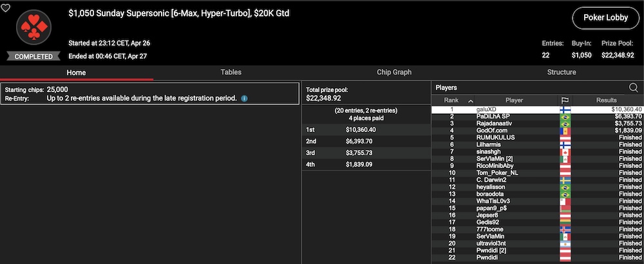The width and height of the screenshot is (644, 264).
Task: Select the Home tab
Action: click(x=77, y=73)
